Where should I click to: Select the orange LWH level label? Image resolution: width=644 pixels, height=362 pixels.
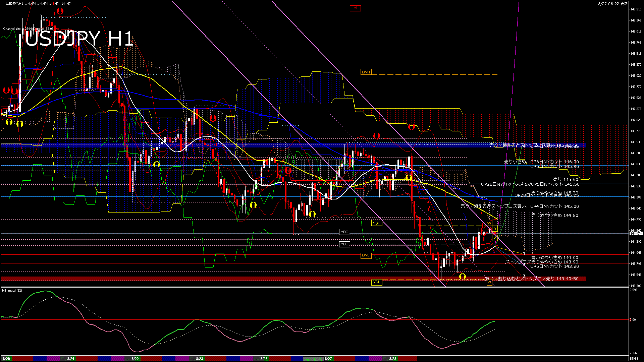click(366, 72)
